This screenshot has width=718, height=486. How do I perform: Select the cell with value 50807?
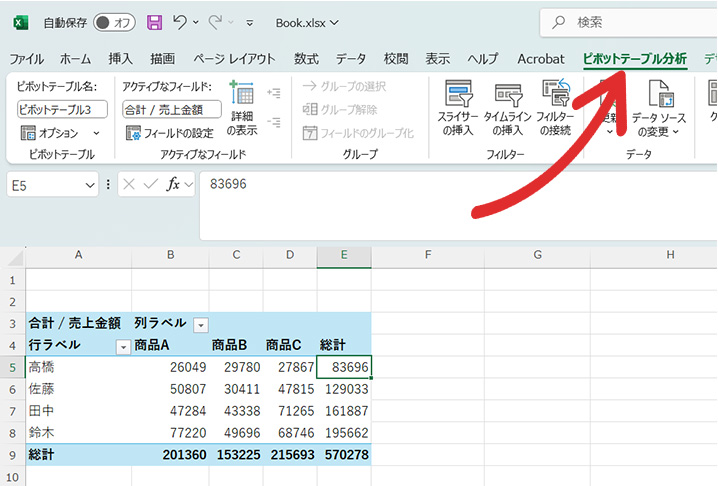tap(170, 389)
